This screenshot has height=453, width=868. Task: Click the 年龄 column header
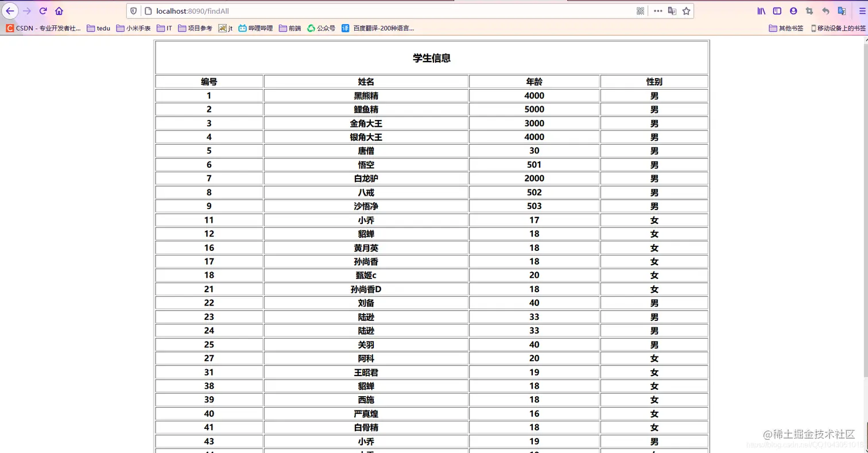pos(534,82)
